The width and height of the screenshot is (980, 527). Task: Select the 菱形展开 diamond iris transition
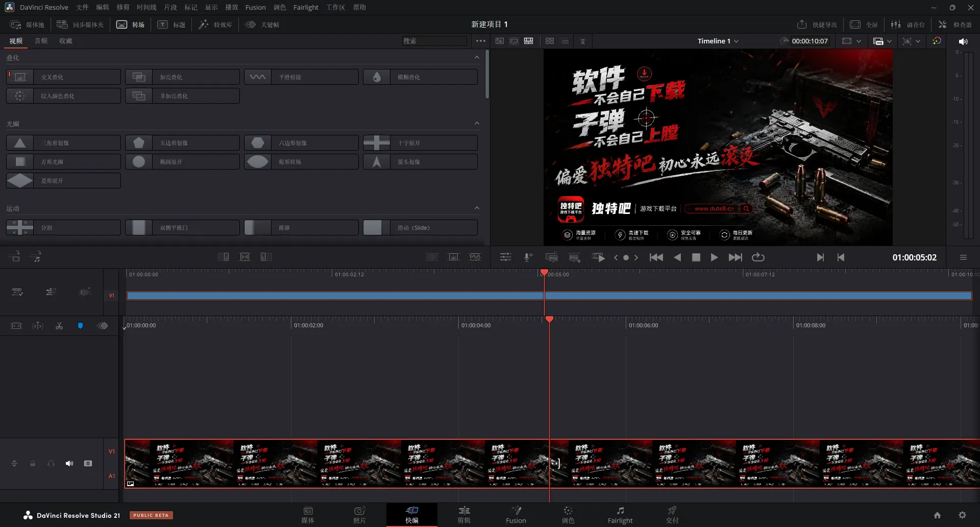(63, 181)
